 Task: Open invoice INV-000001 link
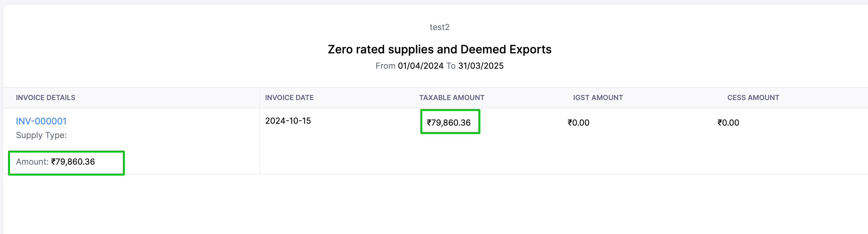click(41, 121)
